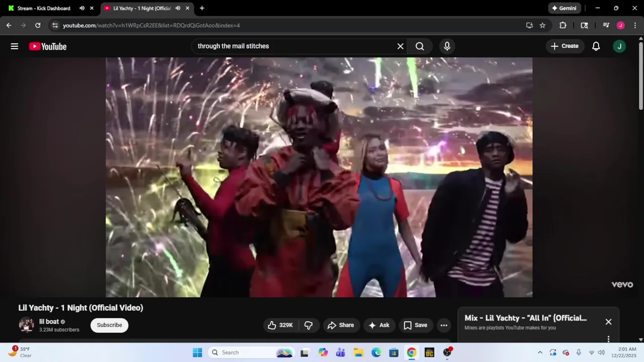Bookmark this page with the star
This screenshot has height=362, width=644.
coord(542,25)
